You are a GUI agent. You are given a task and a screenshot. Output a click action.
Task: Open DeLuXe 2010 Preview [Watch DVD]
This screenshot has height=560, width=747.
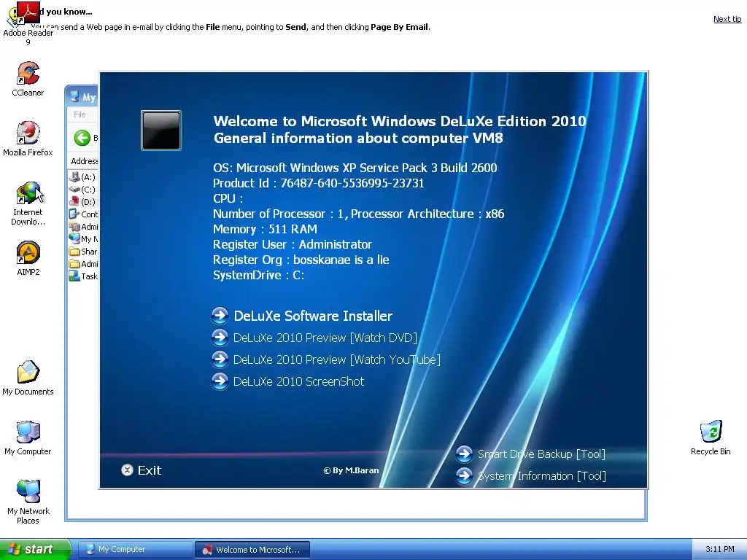coord(325,338)
